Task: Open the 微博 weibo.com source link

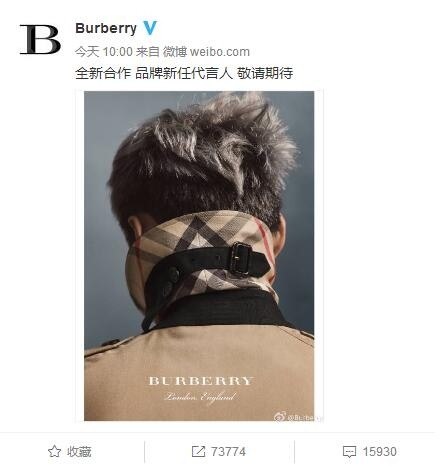Action: click(x=206, y=52)
